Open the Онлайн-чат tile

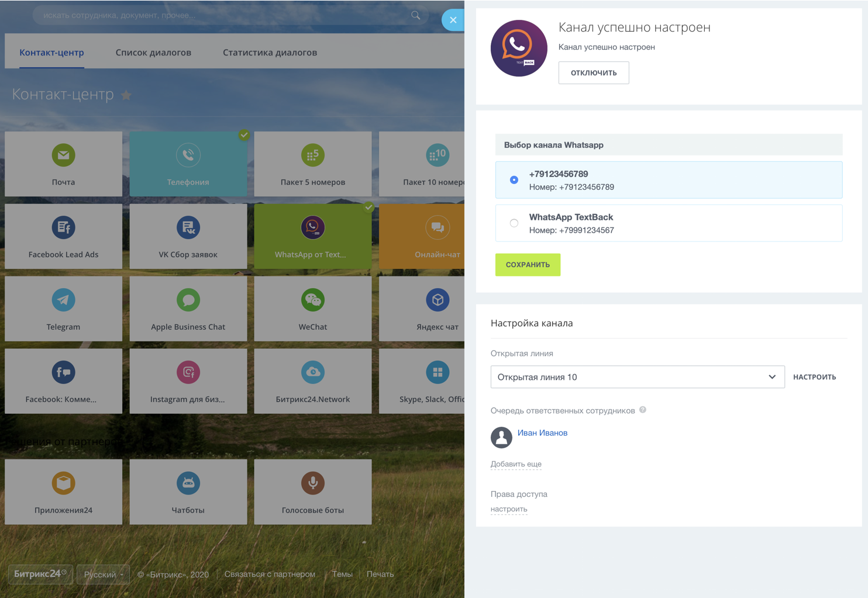tap(422, 236)
